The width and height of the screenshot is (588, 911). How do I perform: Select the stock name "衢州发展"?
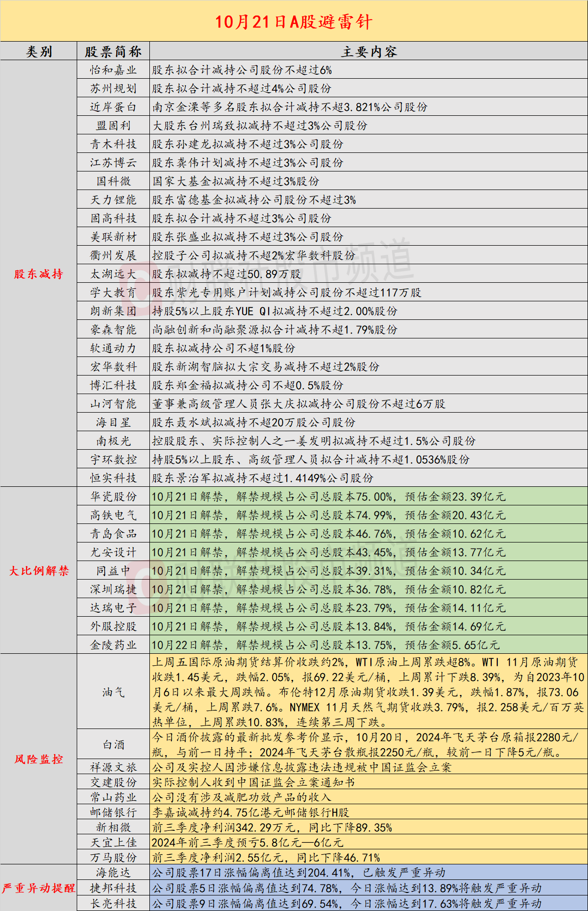coord(113,256)
